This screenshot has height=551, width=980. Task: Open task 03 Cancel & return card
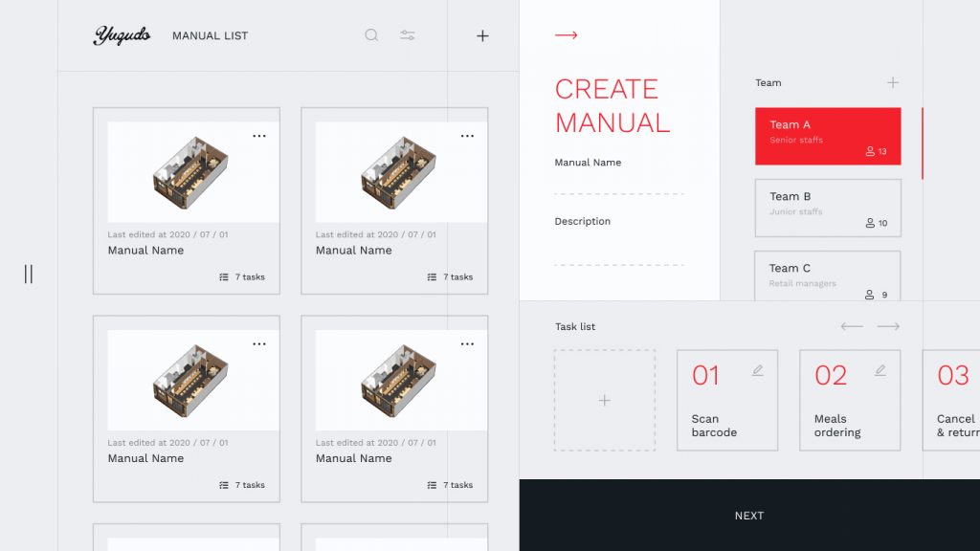[951, 400]
